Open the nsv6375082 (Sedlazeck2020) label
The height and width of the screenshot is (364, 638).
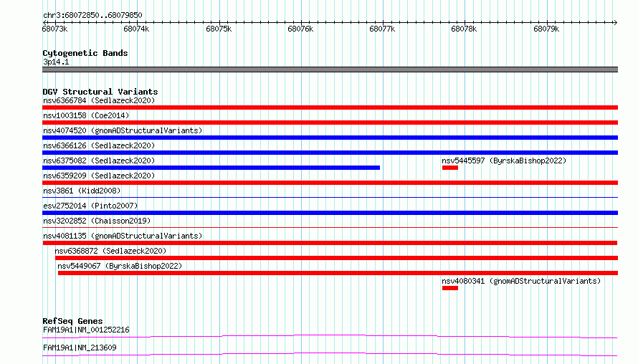click(99, 161)
